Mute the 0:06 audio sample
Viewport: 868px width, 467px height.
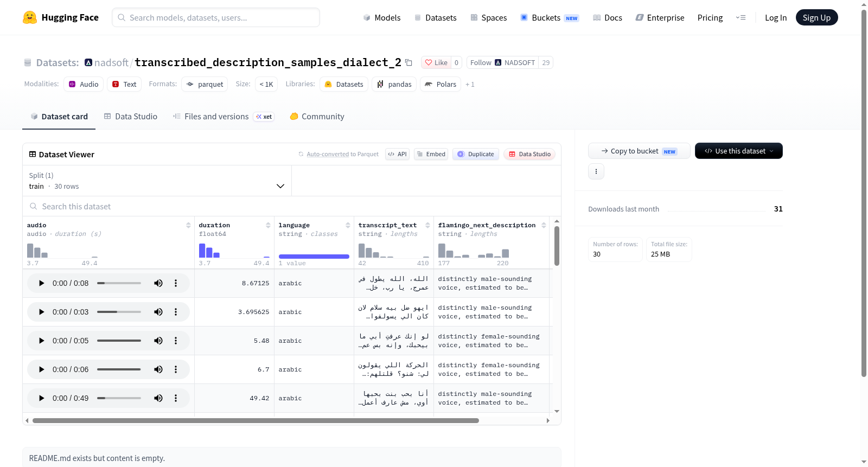(x=158, y=369)
